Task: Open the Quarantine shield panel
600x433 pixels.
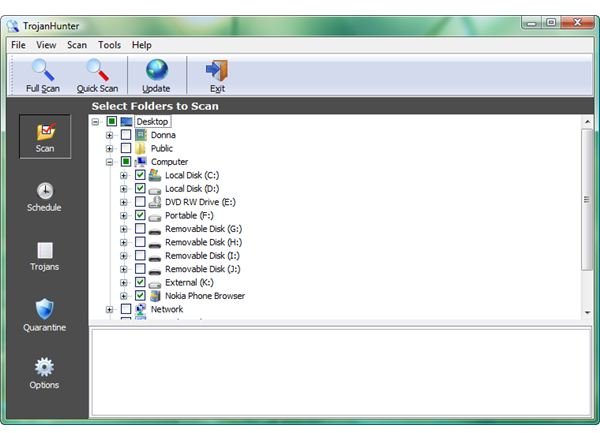Action: click(x=45, y=315)
